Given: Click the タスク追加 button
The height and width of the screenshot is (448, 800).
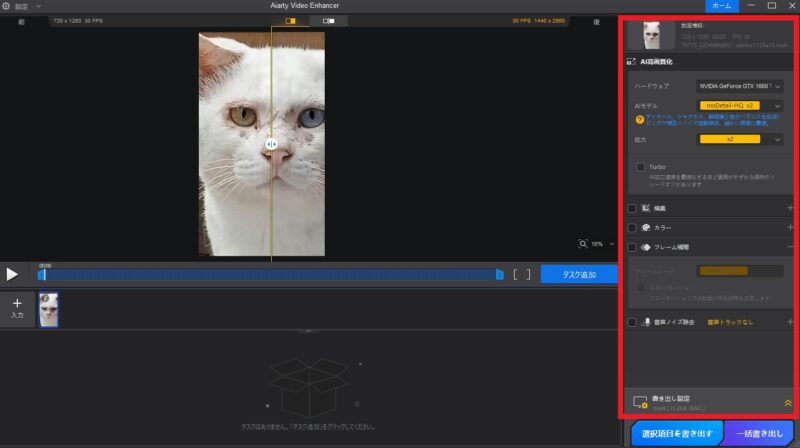Looking at the screenshot, I should point(579,274).
